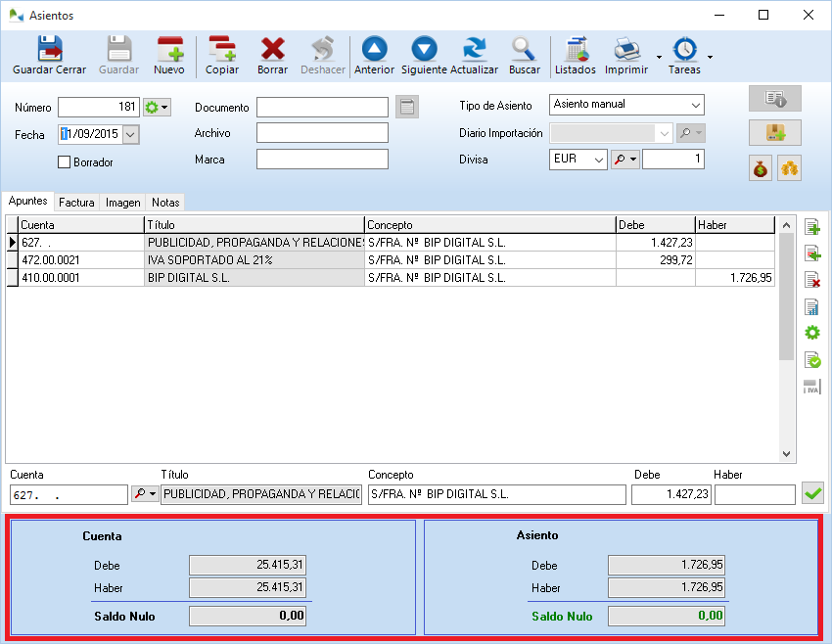Delete the entry using Borrar
The width and height of the screenshot is (832, 644).
point(272,55)
